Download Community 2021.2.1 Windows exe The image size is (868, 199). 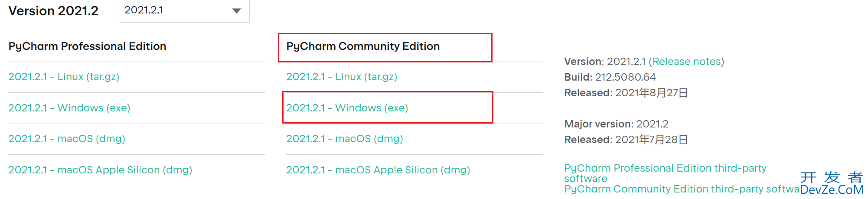(x=347, y=108)
